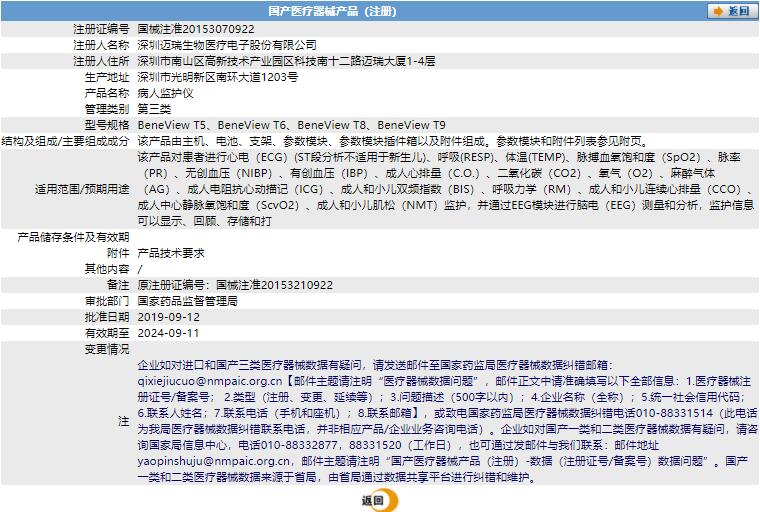Select the notice's last line starting 一类和二类医疗器械数据来源于省局
Viewport: 760px width, 512px height.
(x=338, y=477)
